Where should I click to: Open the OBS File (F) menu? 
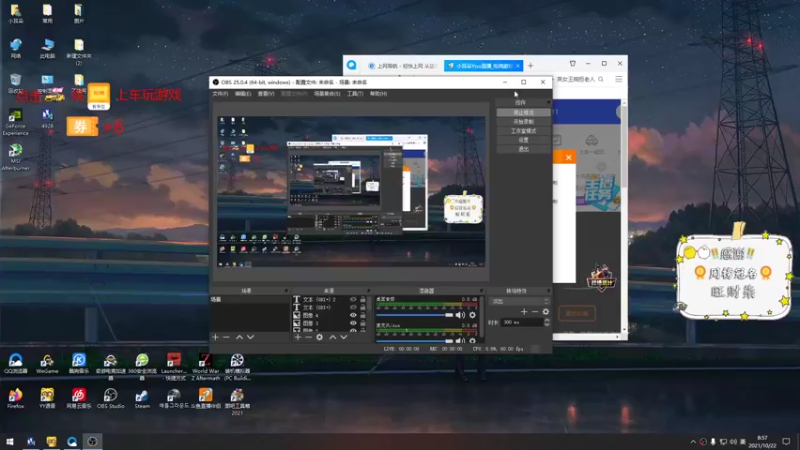pos(220,94)
